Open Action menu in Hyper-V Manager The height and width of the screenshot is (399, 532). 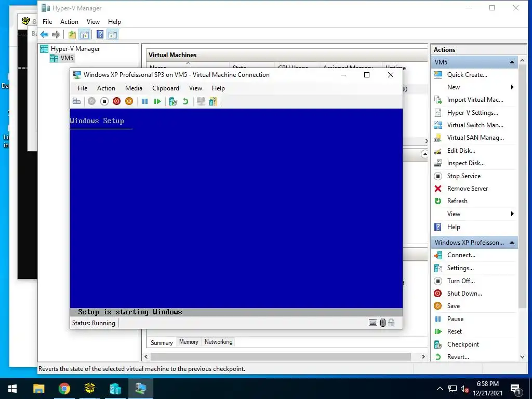click(69, 22)
